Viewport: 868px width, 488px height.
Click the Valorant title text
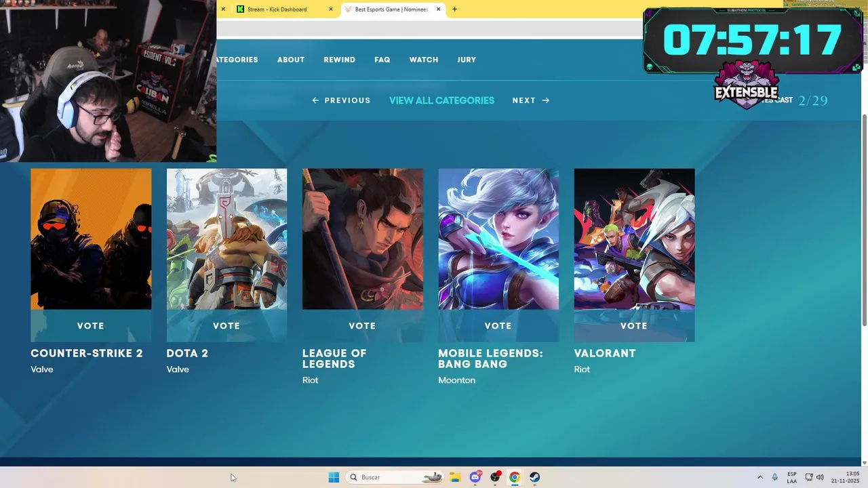[x=605, y=353]
